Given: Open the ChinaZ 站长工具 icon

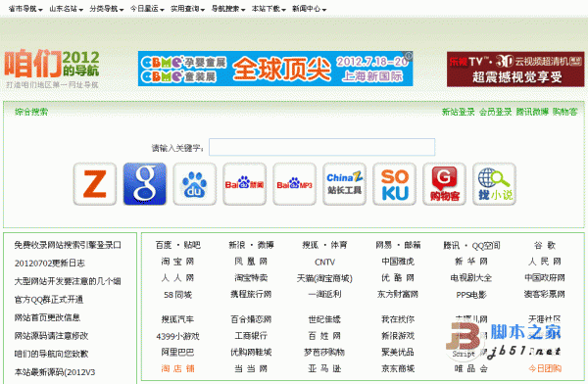Looking at the screenshot, I should (344, 184).
